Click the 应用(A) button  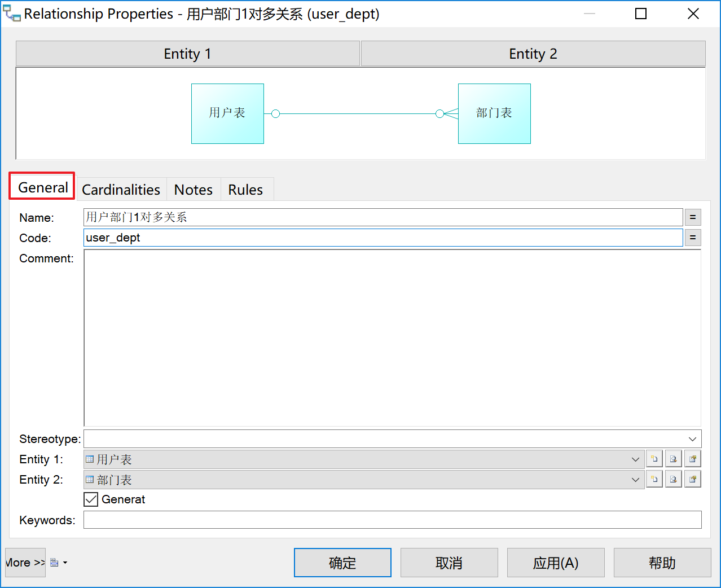(x=556, y=563)
